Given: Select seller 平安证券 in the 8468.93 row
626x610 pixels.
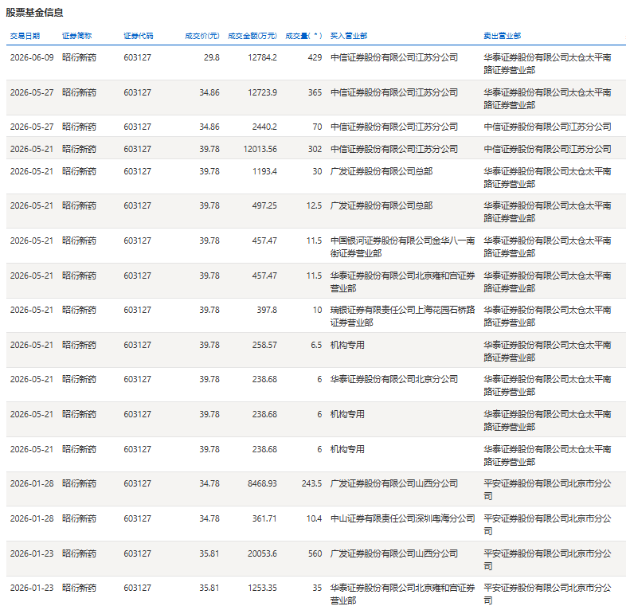Looking at the screenshot, I should (547, 490).
